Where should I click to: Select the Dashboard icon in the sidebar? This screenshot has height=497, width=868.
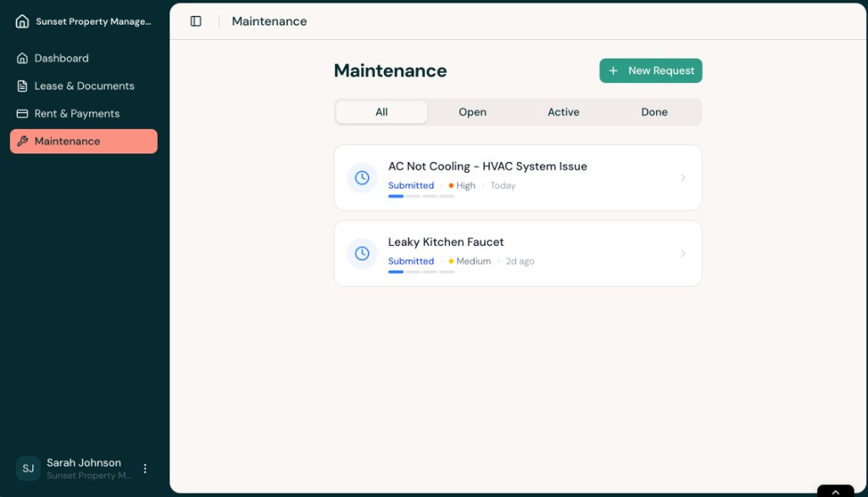click(20, 58)
